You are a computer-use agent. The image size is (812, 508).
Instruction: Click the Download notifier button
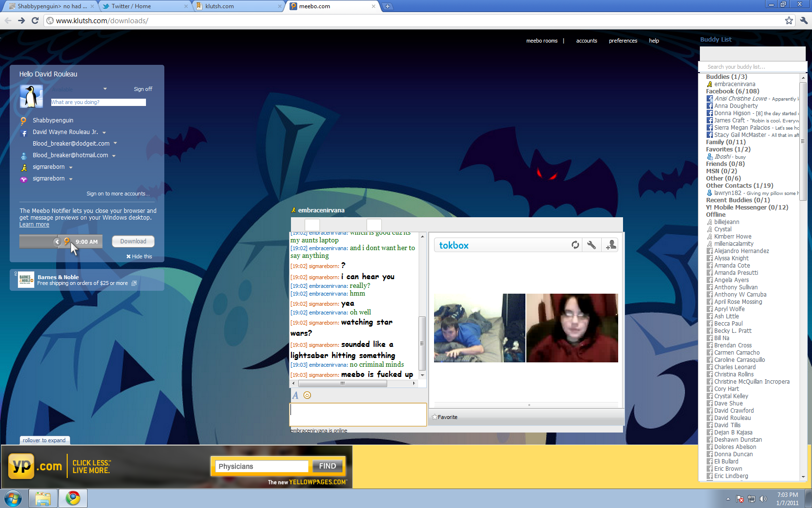133,241
